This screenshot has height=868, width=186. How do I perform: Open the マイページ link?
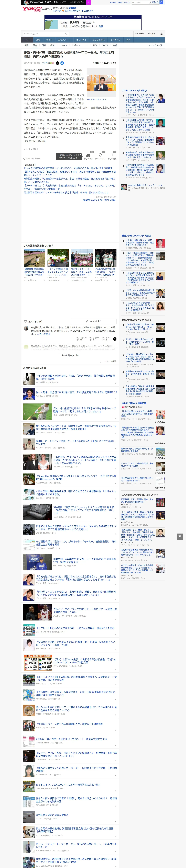coord(139,34)
